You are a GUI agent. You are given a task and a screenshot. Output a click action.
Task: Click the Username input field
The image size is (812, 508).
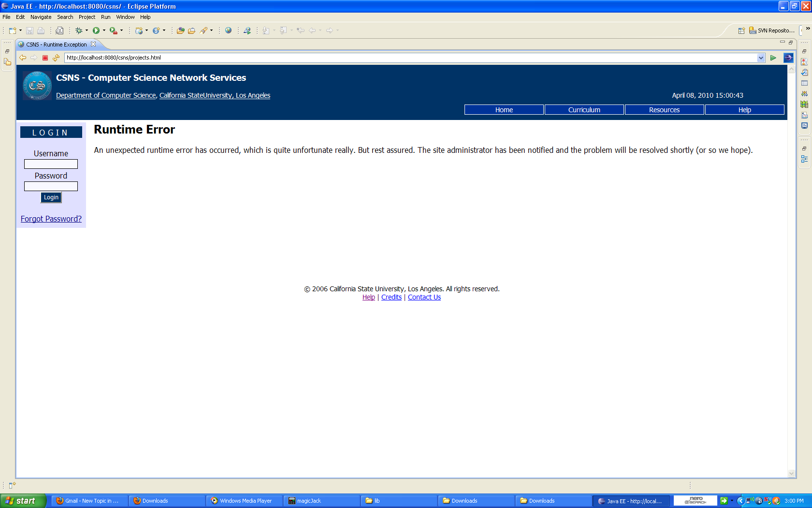click(x=51, y=164)
